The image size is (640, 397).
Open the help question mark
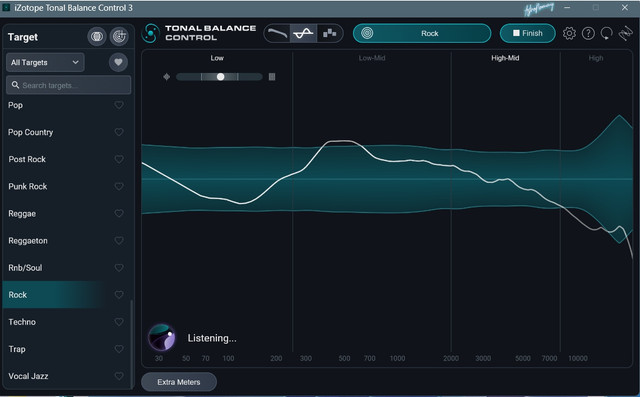click(588, 33)
